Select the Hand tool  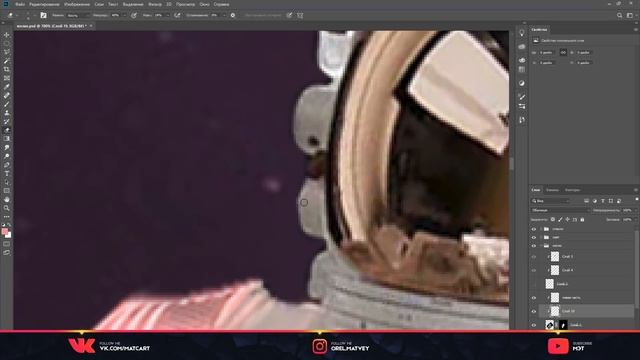pyautogui.click(x=7, y=200)
